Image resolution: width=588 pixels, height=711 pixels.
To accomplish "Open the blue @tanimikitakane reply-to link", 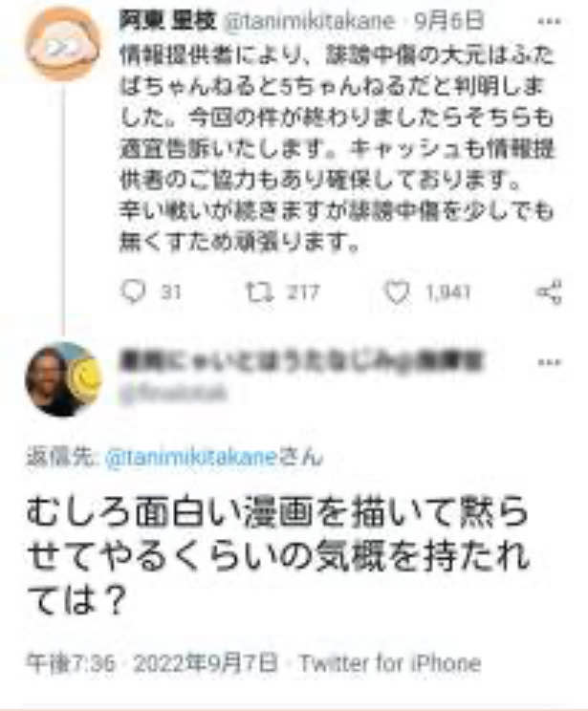I will tap(190, 457).
